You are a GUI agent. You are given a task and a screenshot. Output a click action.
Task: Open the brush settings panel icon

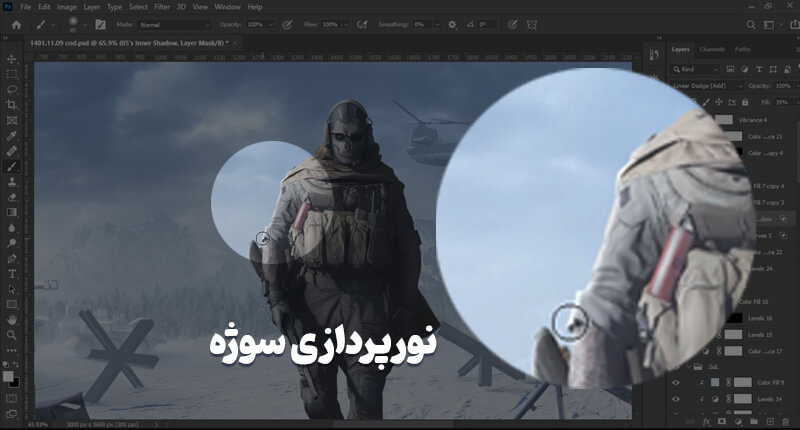point(101,24)
